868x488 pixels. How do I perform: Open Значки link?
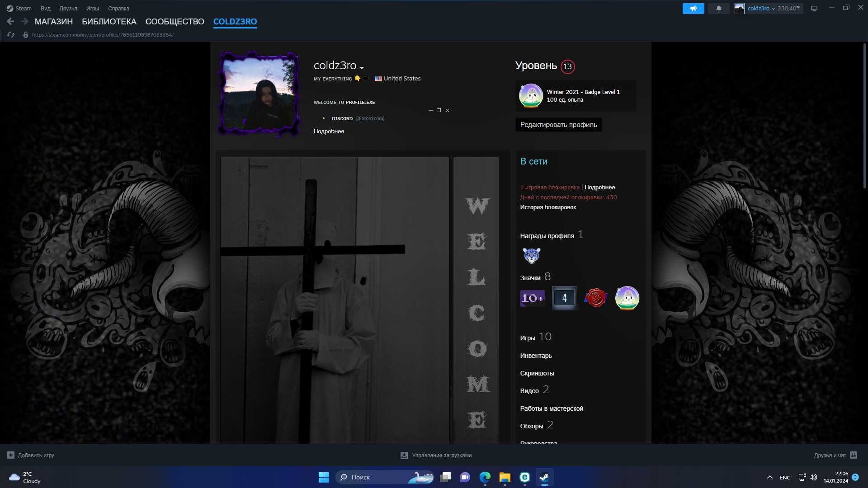tap(530, 277)
